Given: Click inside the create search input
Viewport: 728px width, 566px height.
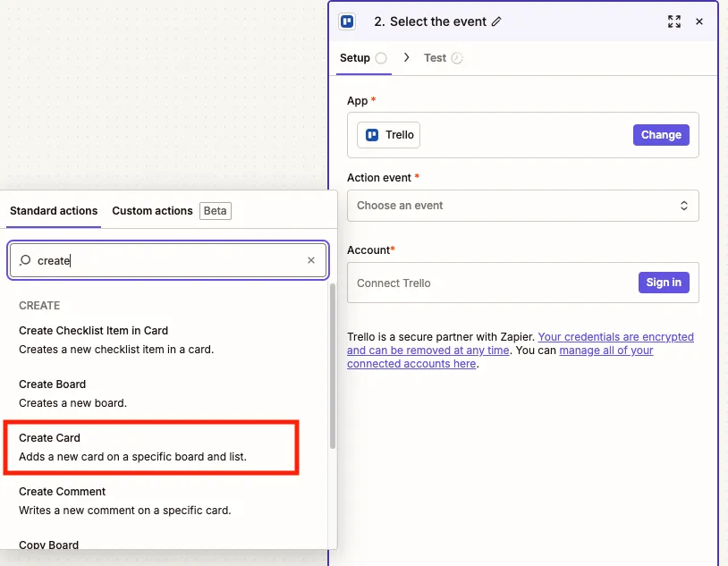Looking at the screenshot, I should (x=168, y=260).
